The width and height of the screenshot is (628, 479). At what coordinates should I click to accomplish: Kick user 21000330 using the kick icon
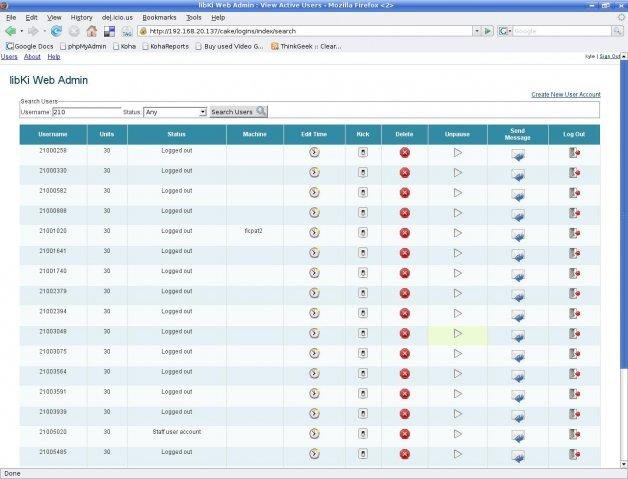click(363, 173)
